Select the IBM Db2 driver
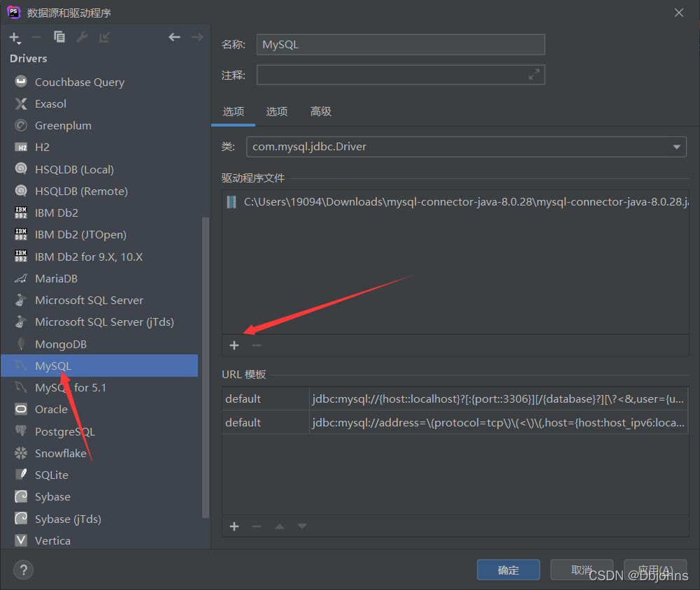 [99, 213]
